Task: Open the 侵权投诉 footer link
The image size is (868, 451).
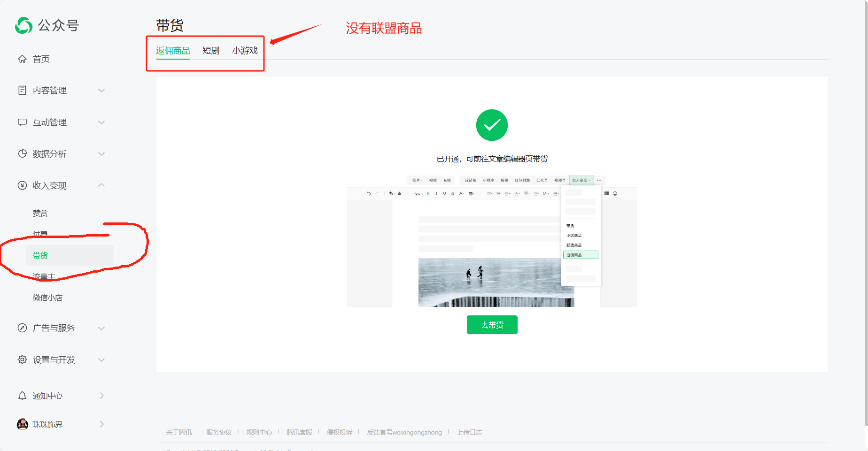Action: coord(340,432)
